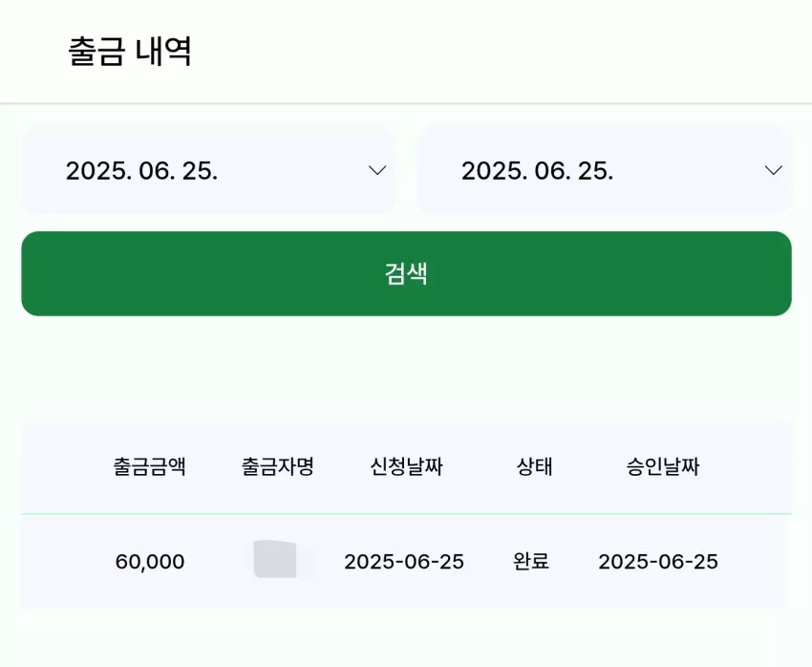
Task: Click the 신청날짜 column header
Action: pos(407,466)
